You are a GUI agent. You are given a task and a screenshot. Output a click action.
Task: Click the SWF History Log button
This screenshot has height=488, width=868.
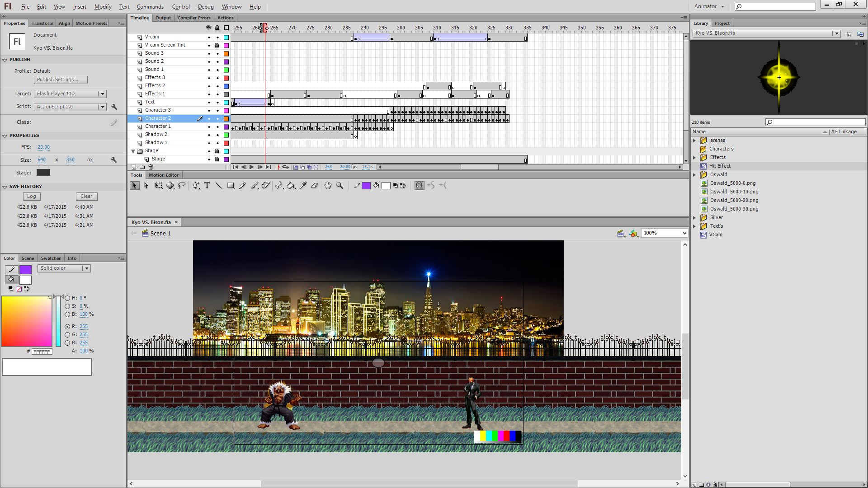coord(32,197)
